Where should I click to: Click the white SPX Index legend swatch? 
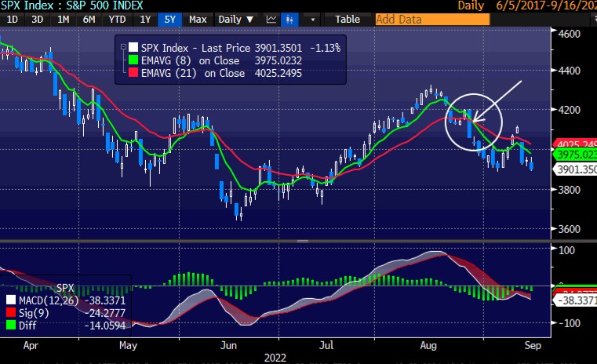[133, 48]
